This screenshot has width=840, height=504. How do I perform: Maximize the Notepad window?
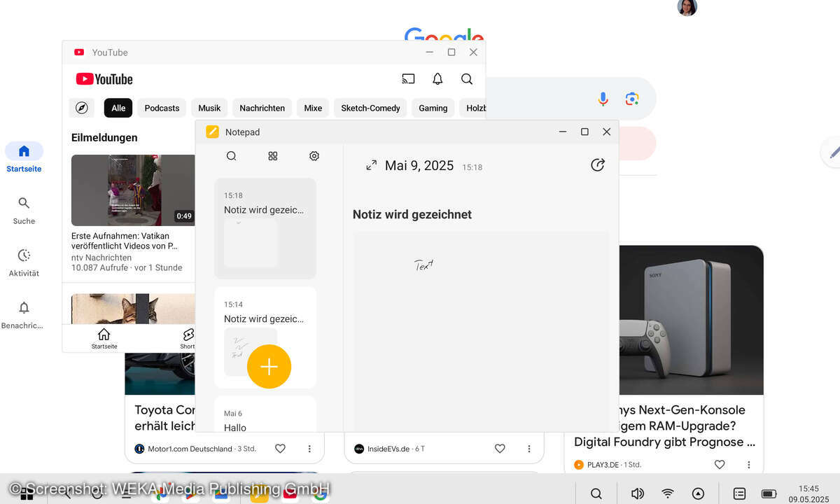click(584, 132)
